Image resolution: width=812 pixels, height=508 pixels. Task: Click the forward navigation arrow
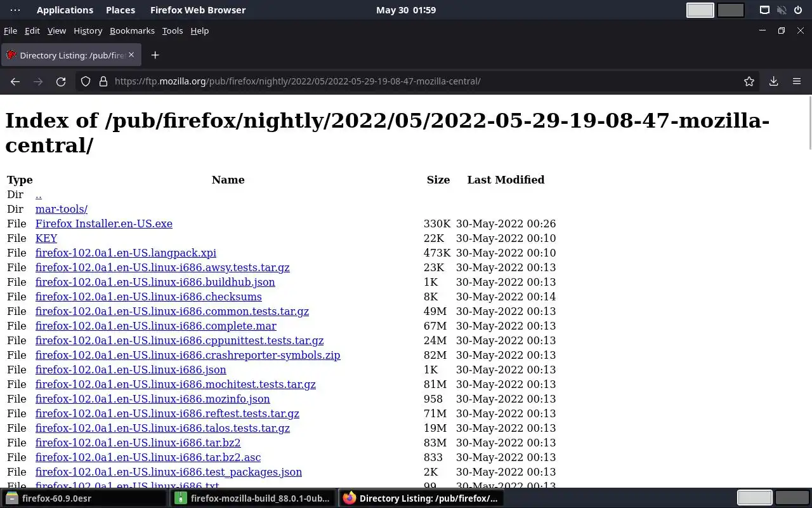click(38, 81)
